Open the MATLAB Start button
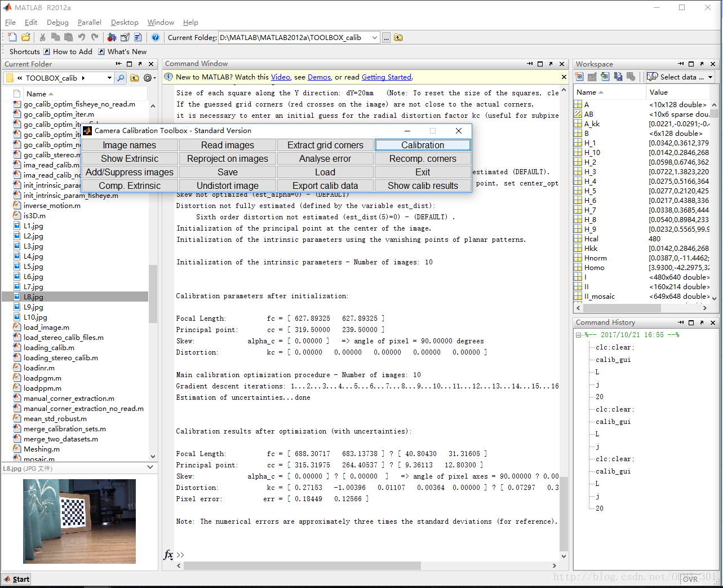 coord(16,579)
